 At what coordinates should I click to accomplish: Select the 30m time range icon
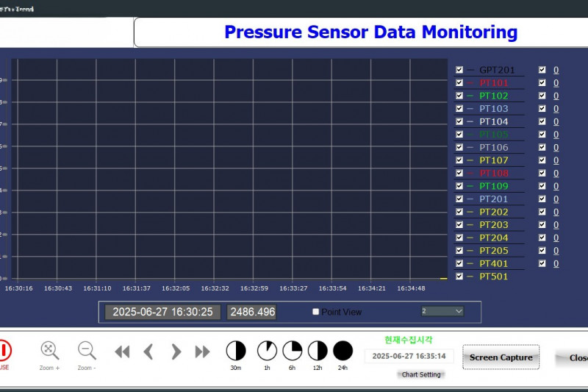(x=235, y=351)
